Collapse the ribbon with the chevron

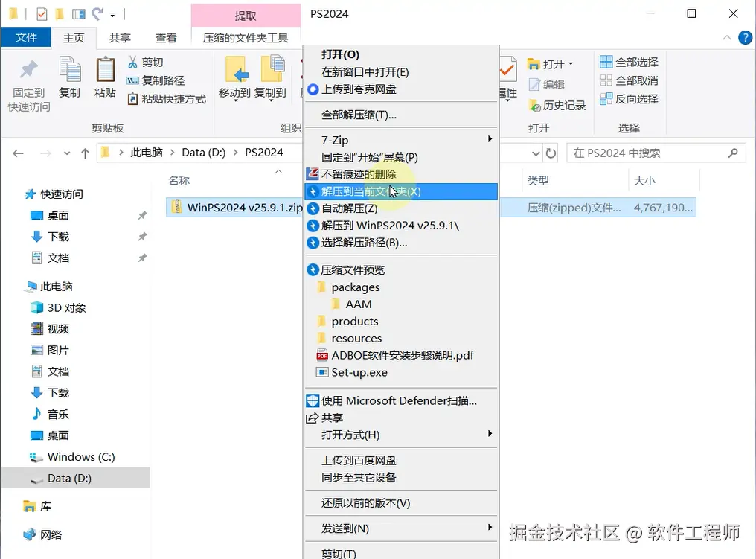pyautogui.click(x=726, y=38)
